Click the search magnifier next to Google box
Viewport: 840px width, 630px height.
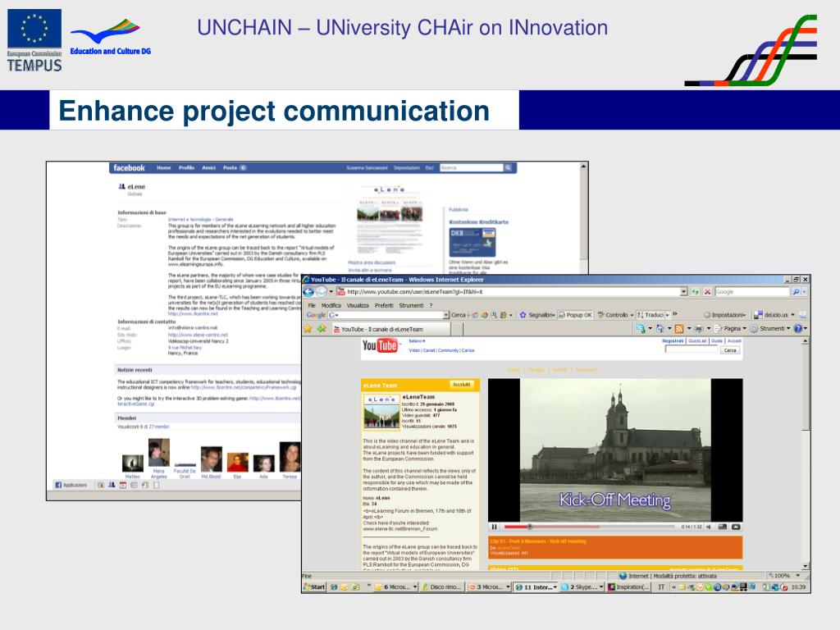(x=796, y=292)
